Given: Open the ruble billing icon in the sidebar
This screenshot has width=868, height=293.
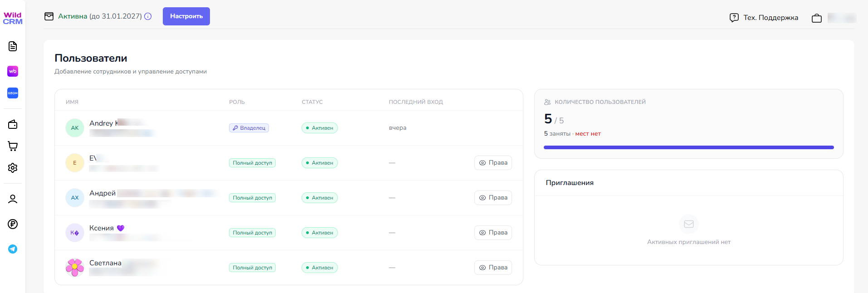Looking at the screenshot, I should point(13,224).
